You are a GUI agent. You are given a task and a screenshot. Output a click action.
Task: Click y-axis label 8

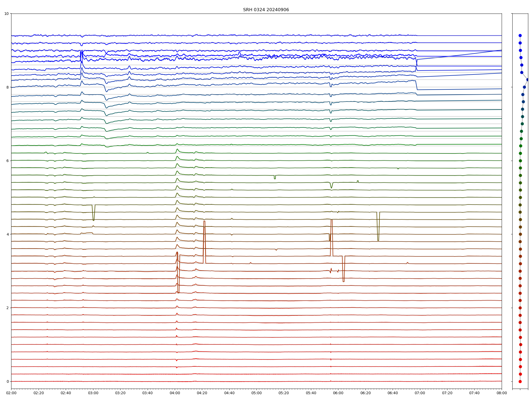8,87
